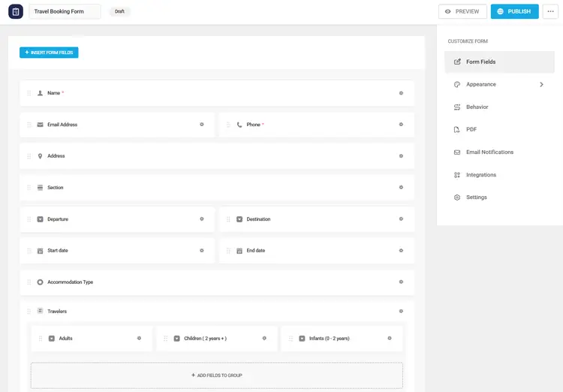
Task: Open the Behavior settings
Action: (499, 107)
